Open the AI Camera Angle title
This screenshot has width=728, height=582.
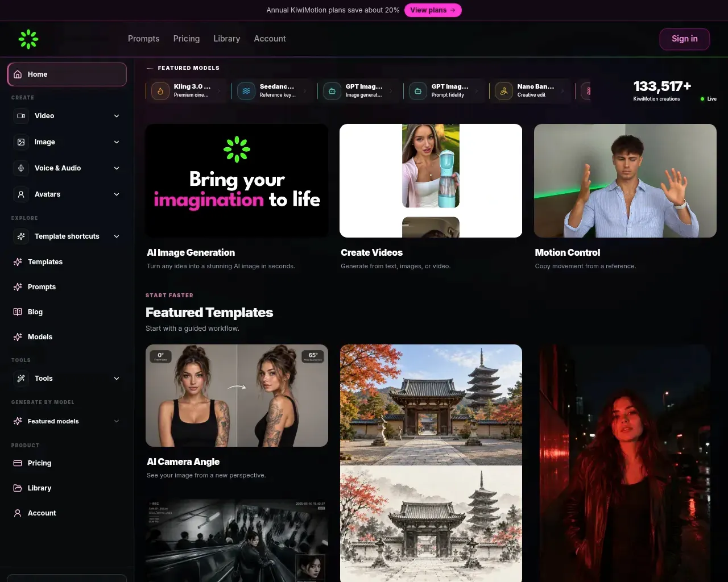(183, 462)
